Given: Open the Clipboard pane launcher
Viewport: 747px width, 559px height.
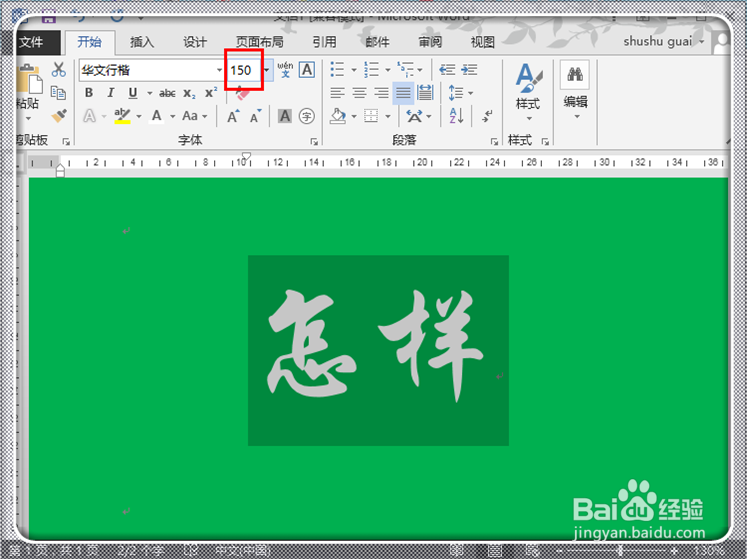Looking at the screenshot, I should tap(66, 142).
